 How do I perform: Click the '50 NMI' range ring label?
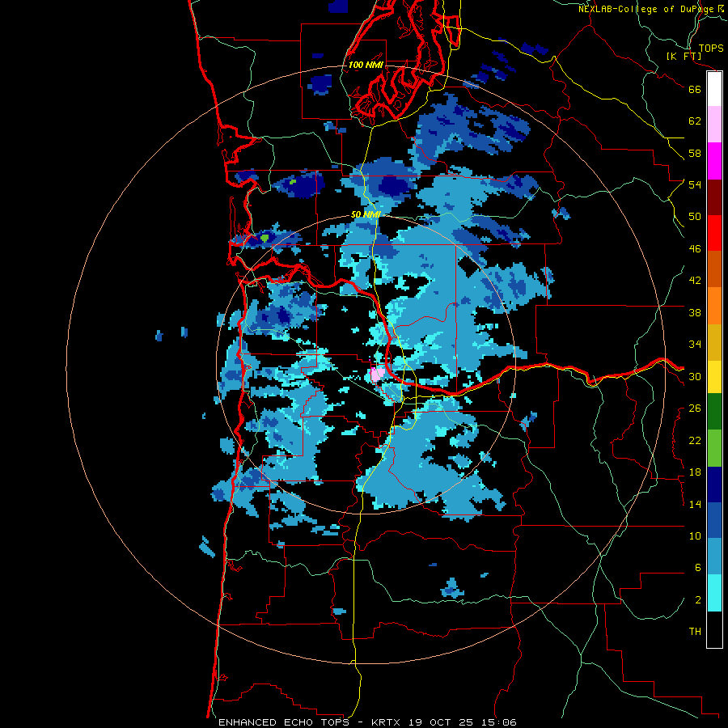(366, 214)
